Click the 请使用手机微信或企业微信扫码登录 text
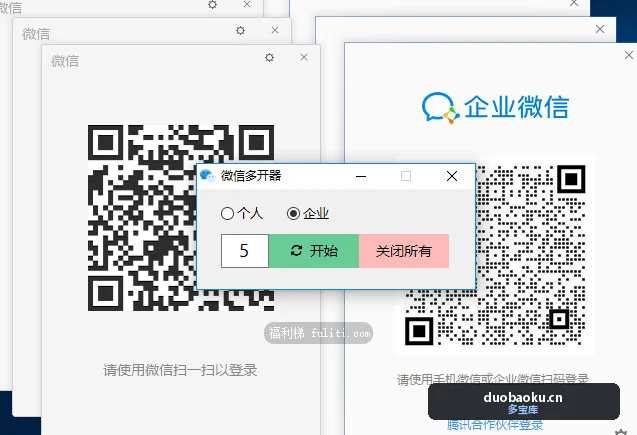 (x=493, y=379)
